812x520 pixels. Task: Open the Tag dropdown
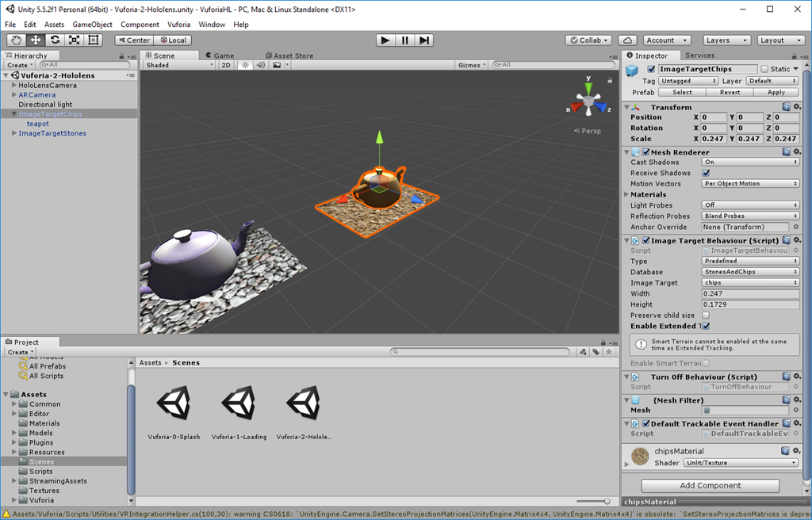(x=688, y=81)
